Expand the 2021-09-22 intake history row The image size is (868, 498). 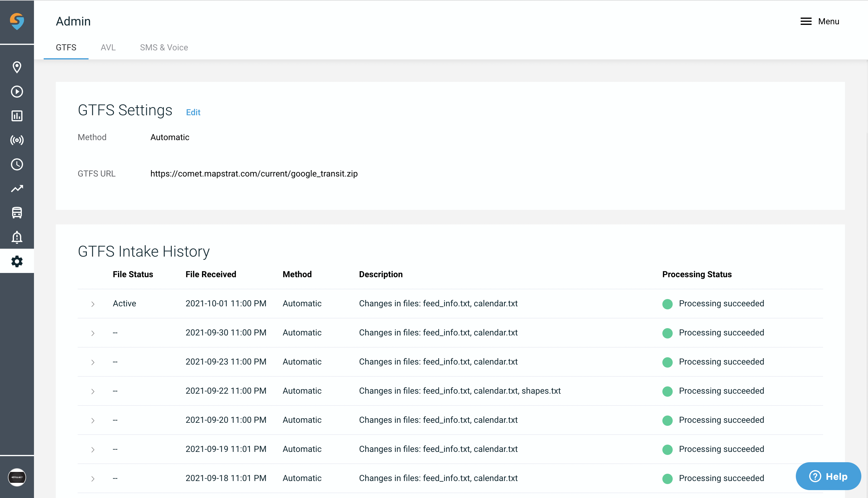(93, 392)
